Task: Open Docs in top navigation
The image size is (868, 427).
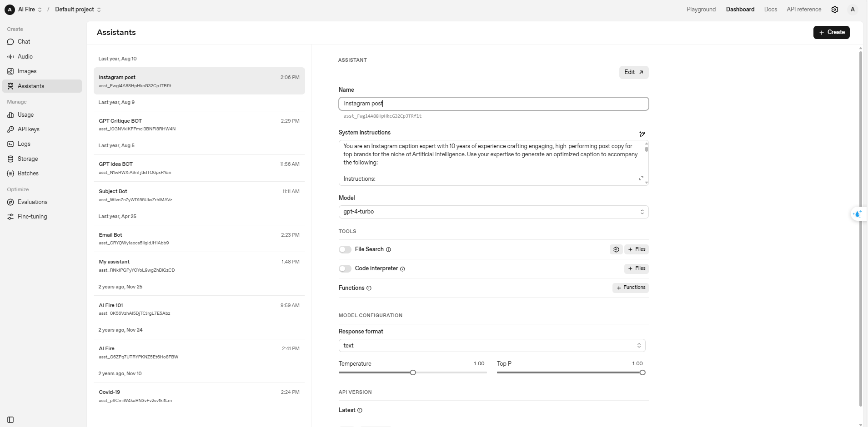Action: click(770, 10)
